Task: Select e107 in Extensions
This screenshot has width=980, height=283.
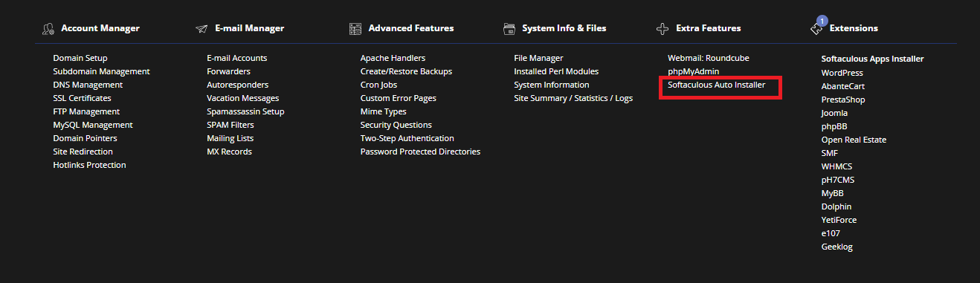Action: click(831, 233)
